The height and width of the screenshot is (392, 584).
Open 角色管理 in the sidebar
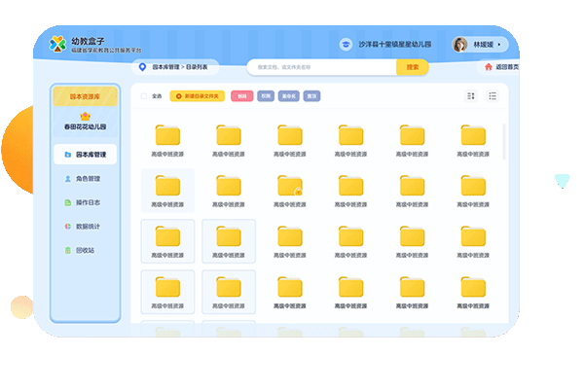coord(86,179)
